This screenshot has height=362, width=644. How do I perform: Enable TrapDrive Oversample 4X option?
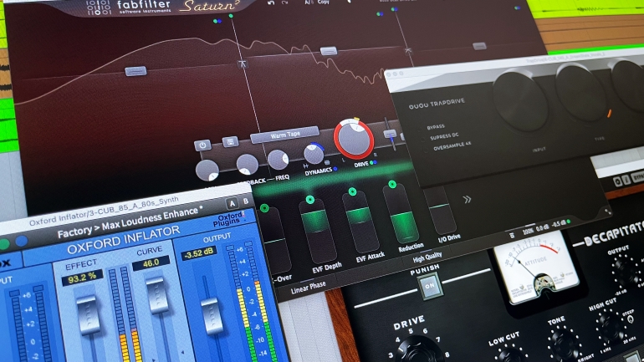(x=452, y=145)
